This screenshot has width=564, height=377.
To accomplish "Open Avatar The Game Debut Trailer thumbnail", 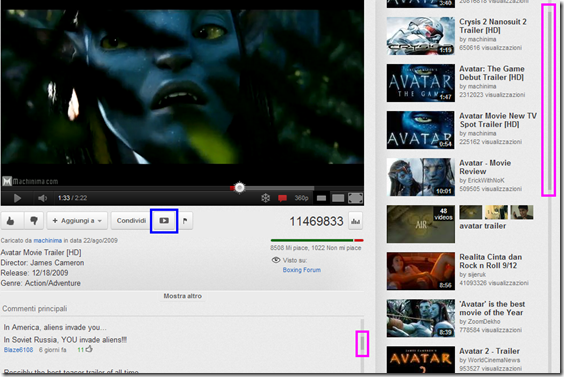I will click(x=420, y=83).
